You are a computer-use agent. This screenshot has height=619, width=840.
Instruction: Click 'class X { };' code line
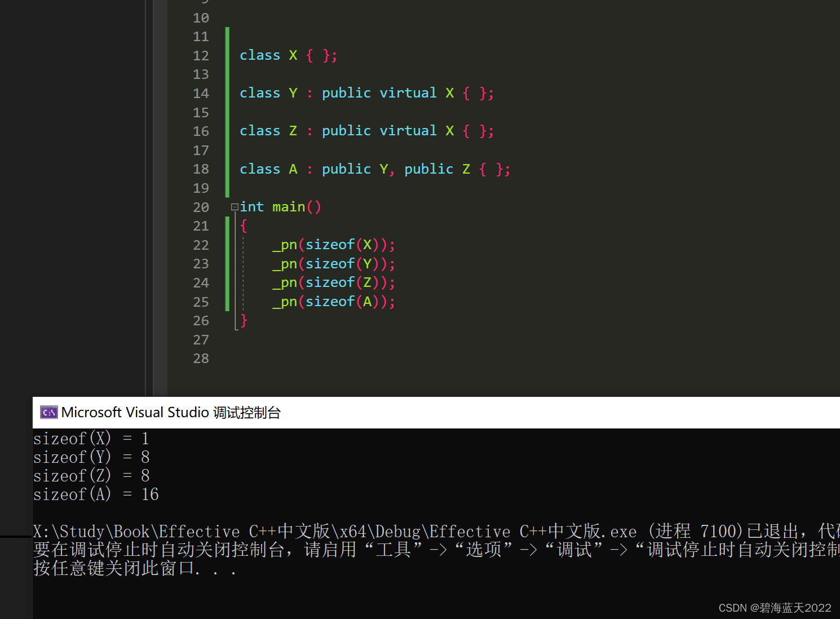point(289,55)
